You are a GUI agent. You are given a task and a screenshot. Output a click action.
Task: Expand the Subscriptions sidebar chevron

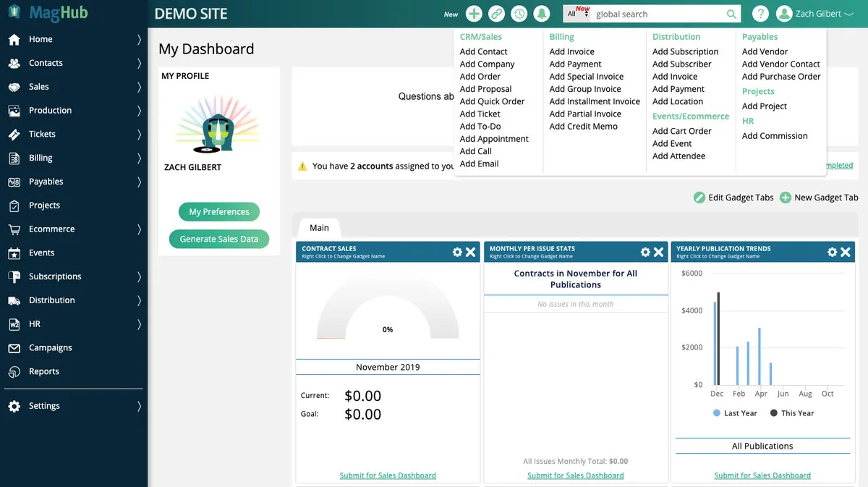139,276
